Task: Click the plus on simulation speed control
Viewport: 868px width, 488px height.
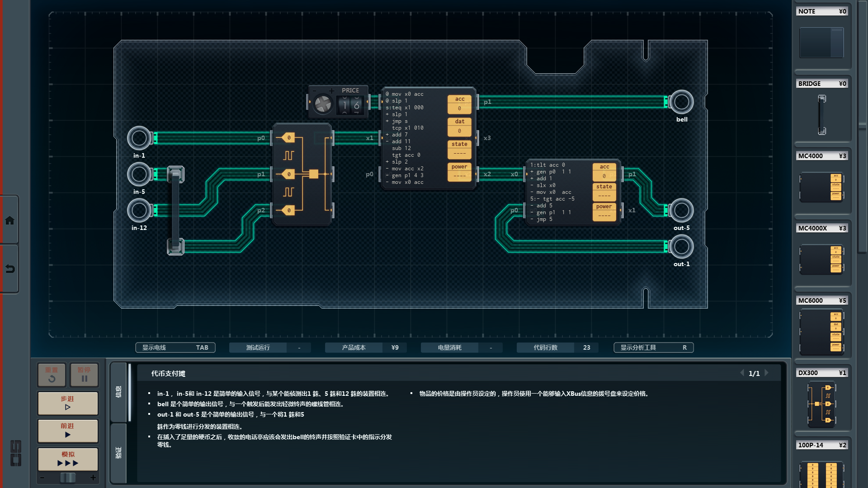Action: tap(93, 478)
